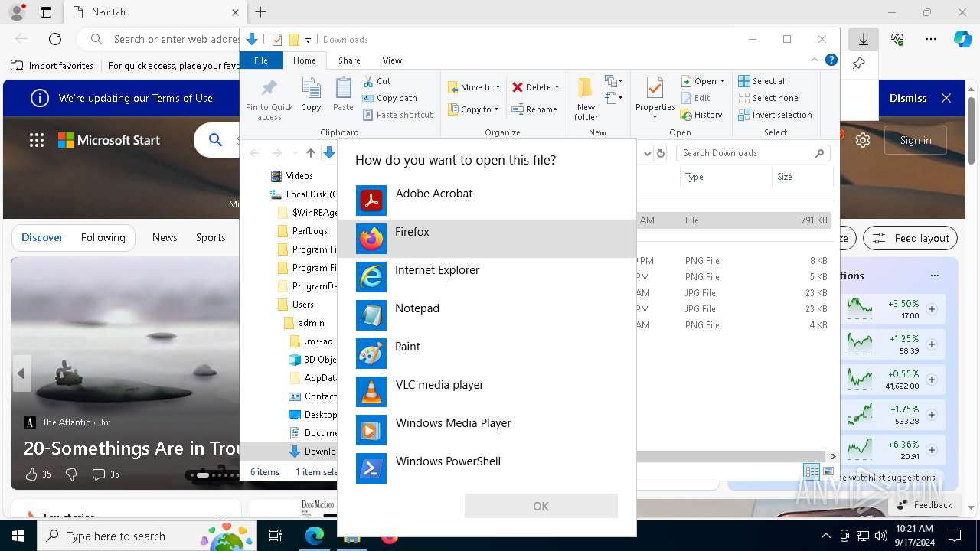The width and height of the screenshot is (980, 551).
Task: Pick Internet Explorer from the app list
Action: [487, 277]
